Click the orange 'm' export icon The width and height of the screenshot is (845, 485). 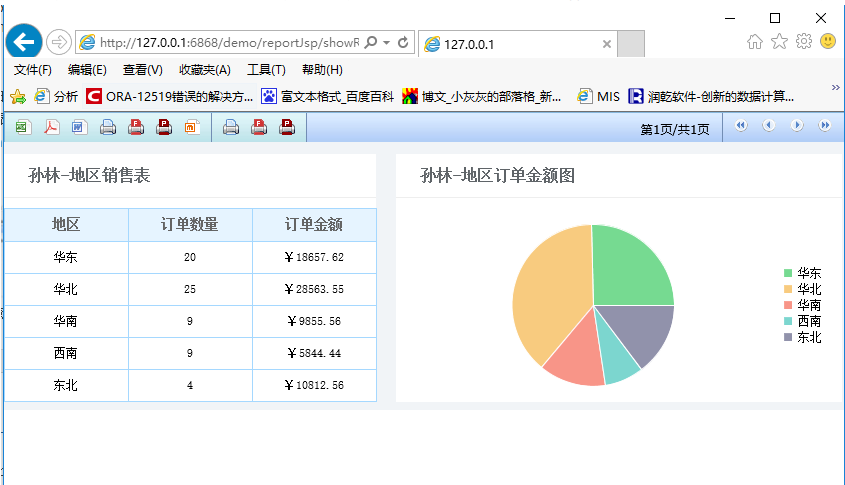192,127
